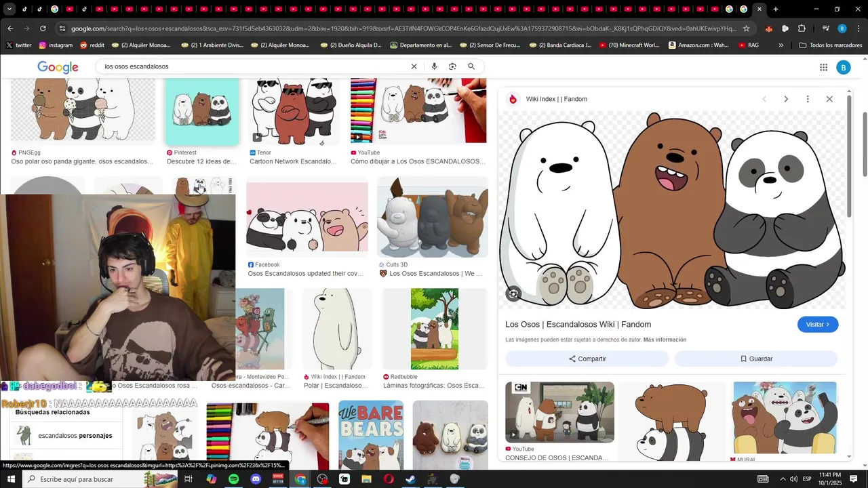Open the notification center icon
This screenshot has height=488, width=868.
coord(857,479)
